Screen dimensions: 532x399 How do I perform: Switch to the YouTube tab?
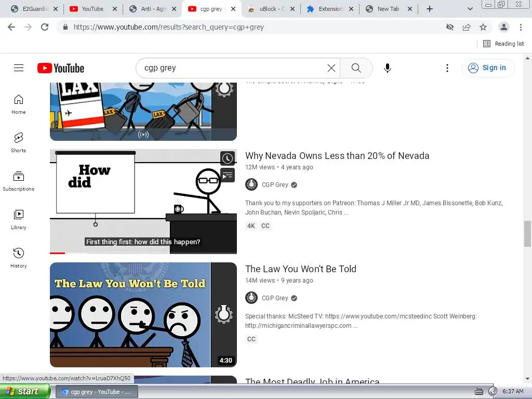click(x=92, y=9)
